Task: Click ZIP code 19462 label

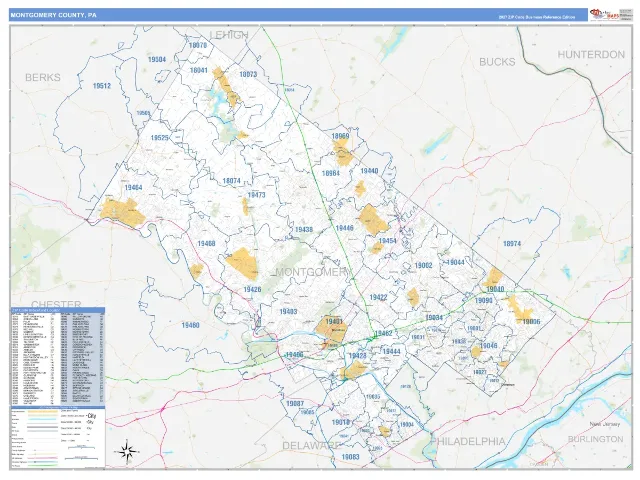Action: click(x=384, y=333)
